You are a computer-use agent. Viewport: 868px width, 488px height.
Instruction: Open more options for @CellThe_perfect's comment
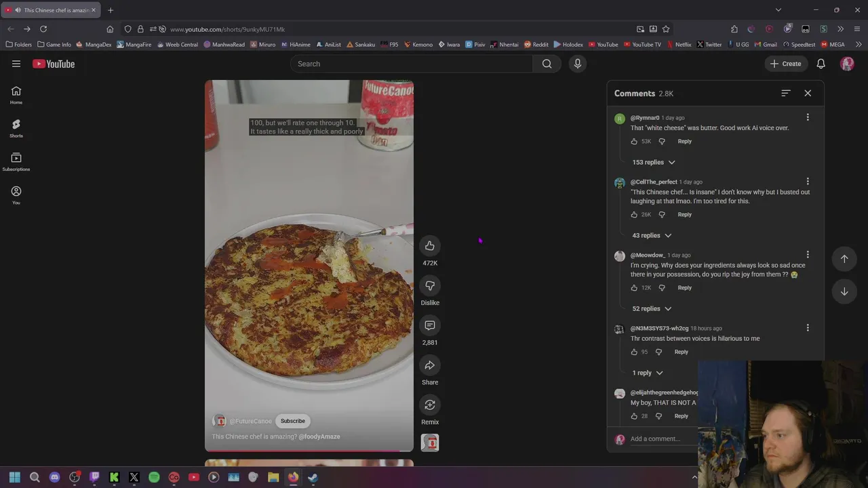pyautogui.click(x=808, y=182)
